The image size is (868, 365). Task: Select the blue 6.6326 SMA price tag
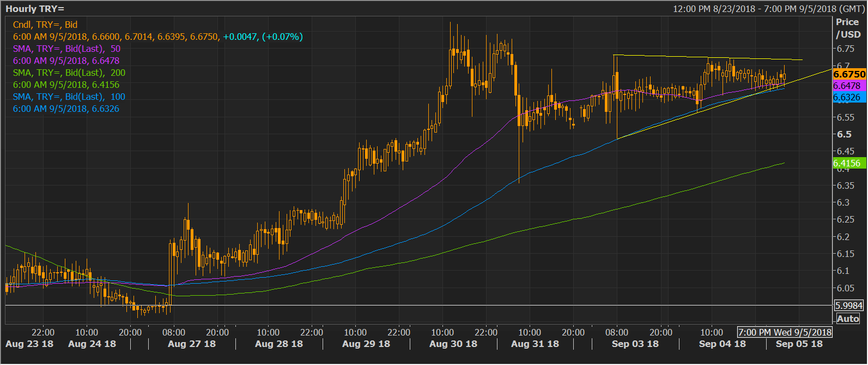pyautogui.click(x=847, y=97)
